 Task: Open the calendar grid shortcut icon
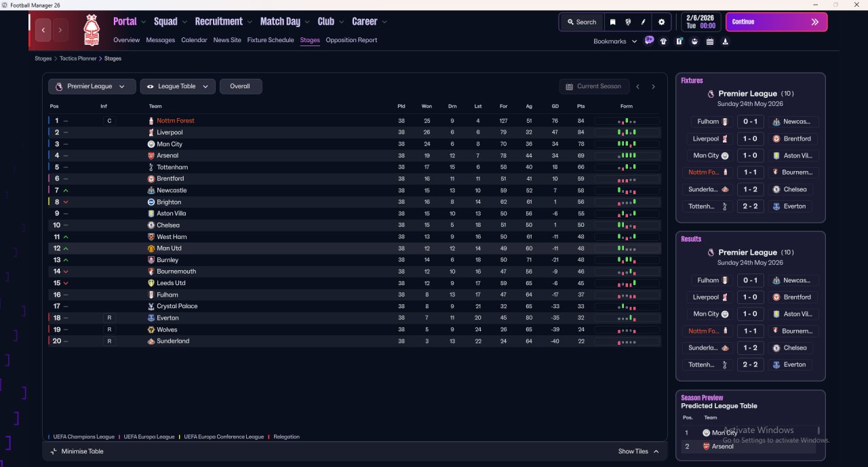click(x=710, y=41)
